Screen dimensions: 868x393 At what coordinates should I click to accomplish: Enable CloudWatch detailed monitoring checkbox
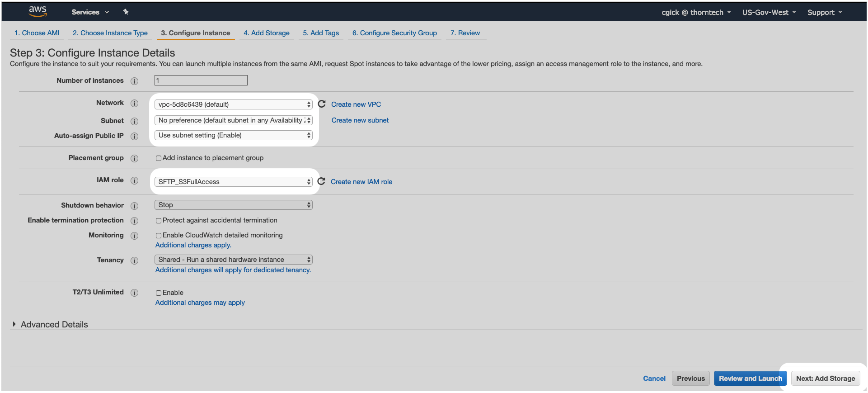[x=159, y=236]
